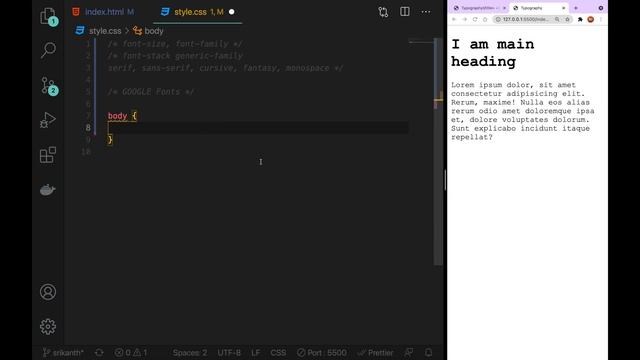Close the first Chrome browser tab

tap(504, 8)
